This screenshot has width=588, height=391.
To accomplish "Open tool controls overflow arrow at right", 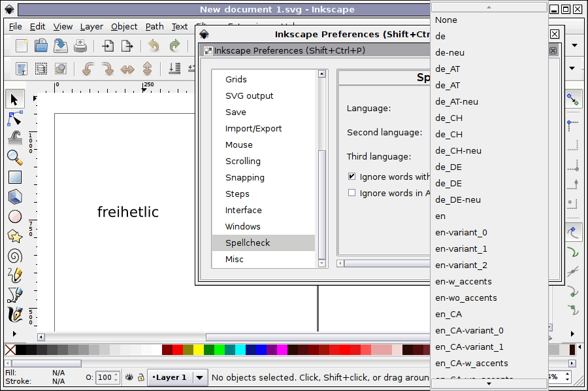I will (572, 68).
